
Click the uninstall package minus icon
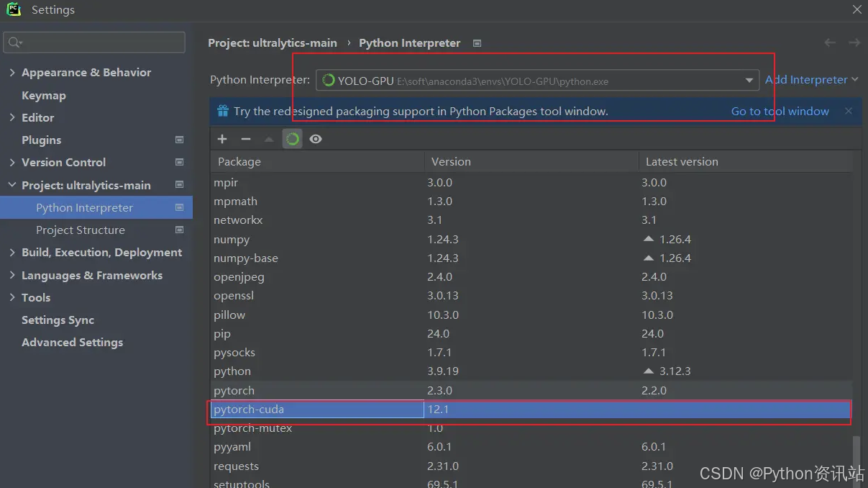[246, 139]
